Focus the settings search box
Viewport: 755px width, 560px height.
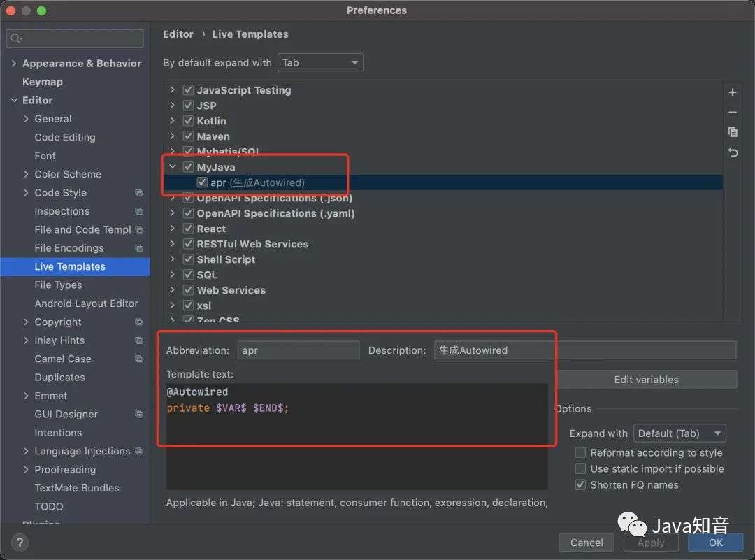75,38
